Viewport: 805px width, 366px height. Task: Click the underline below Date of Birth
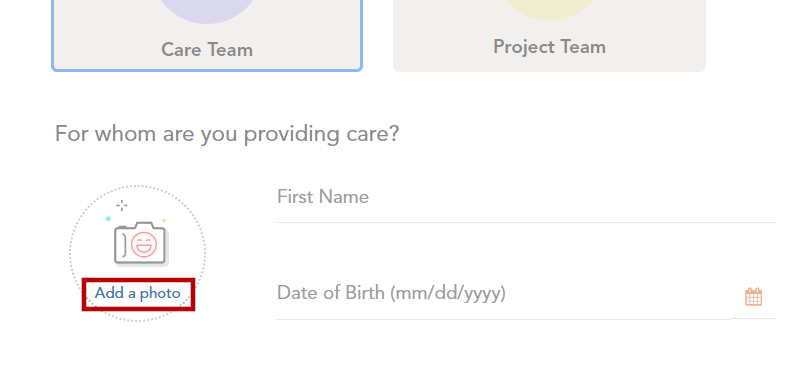pyautogui.click(x=526, y=319)
